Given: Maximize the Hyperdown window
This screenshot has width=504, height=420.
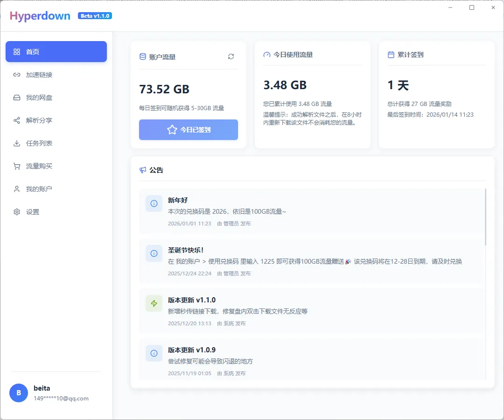Looking at the screenshot, I should [472, 7].
